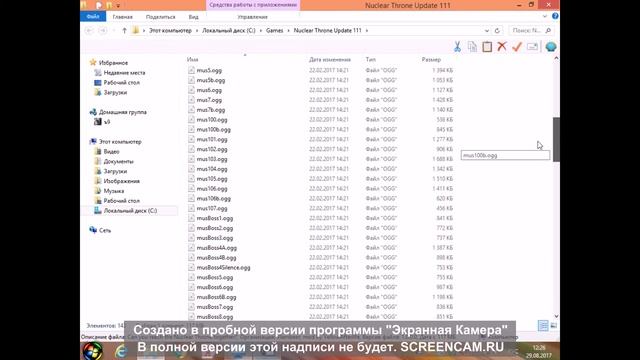Viewport: 640px width, 360px height.
Task: Select Домашняя группа in navigation pane
Action: [x=122, y=112]
